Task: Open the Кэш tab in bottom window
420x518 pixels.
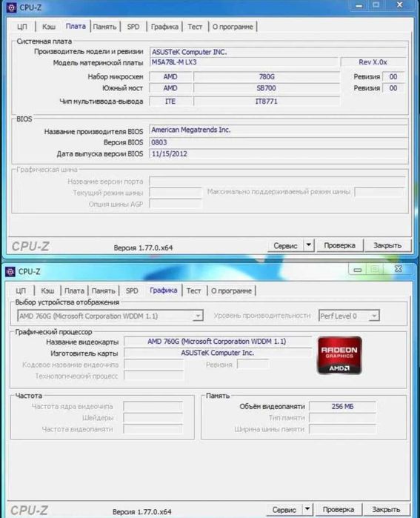Action: click(x=47, y=290)
